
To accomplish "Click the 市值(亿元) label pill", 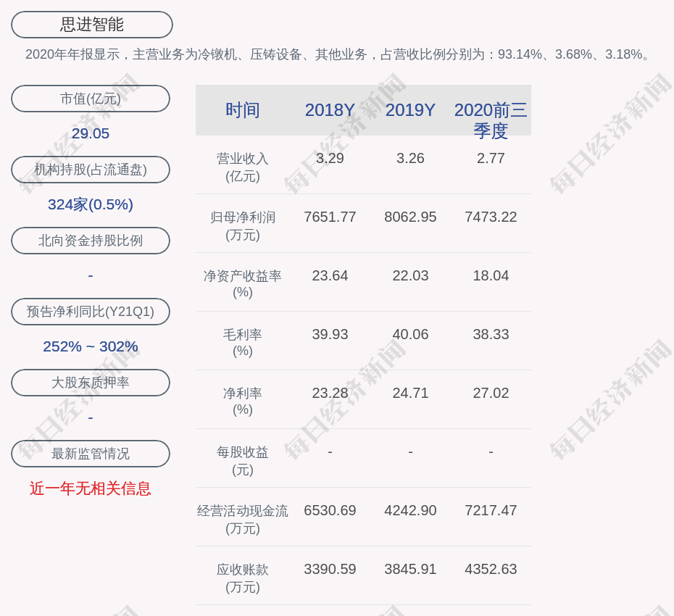I will (x=91, y=99).
